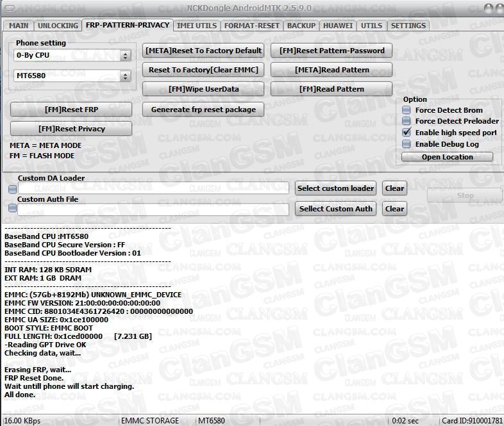Click Select custom loader button

(336, 188)
